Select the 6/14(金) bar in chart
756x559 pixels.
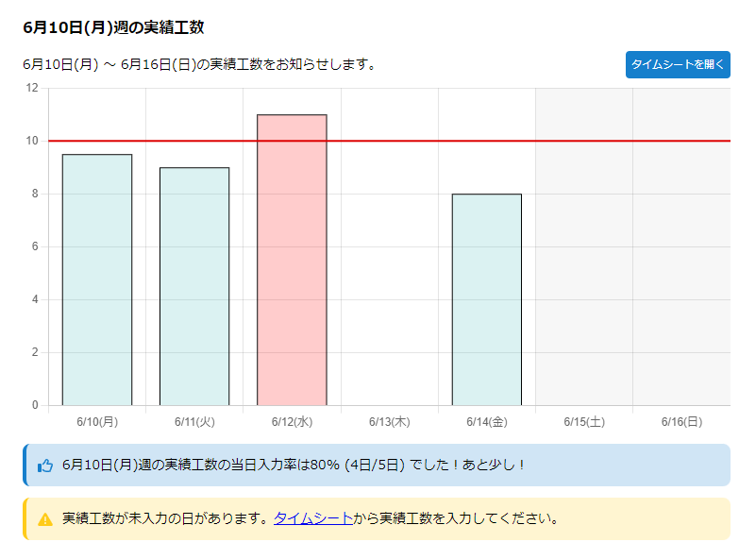[x=486, y=299]
